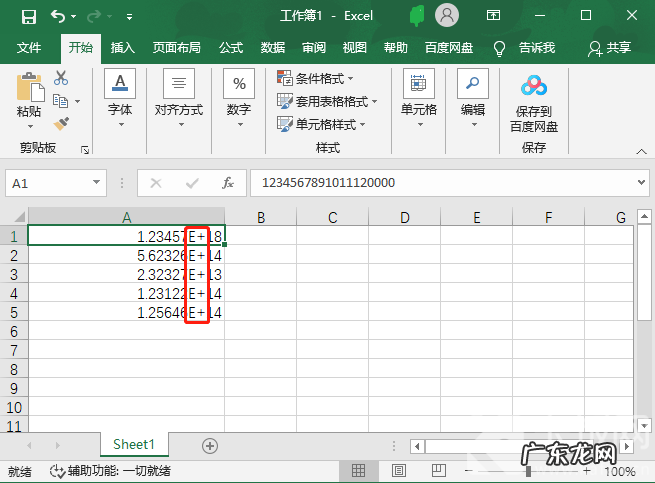Open the 编辑 editing group
The width and height of the screenshot is (655, 483).
point(473,99)
